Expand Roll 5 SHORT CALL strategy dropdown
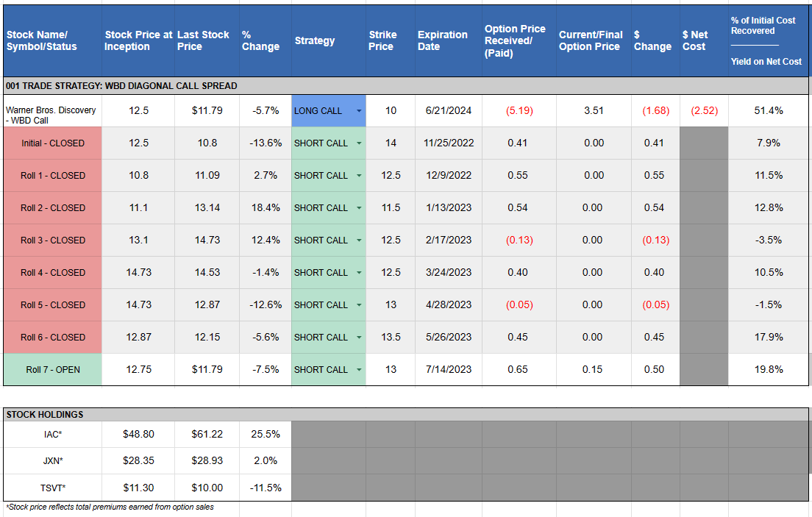 359,305
